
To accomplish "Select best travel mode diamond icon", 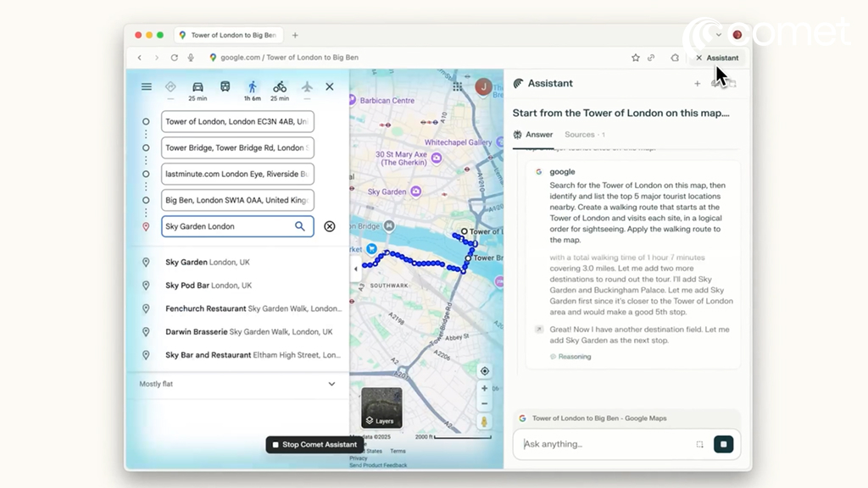I will tap(170, 87).
